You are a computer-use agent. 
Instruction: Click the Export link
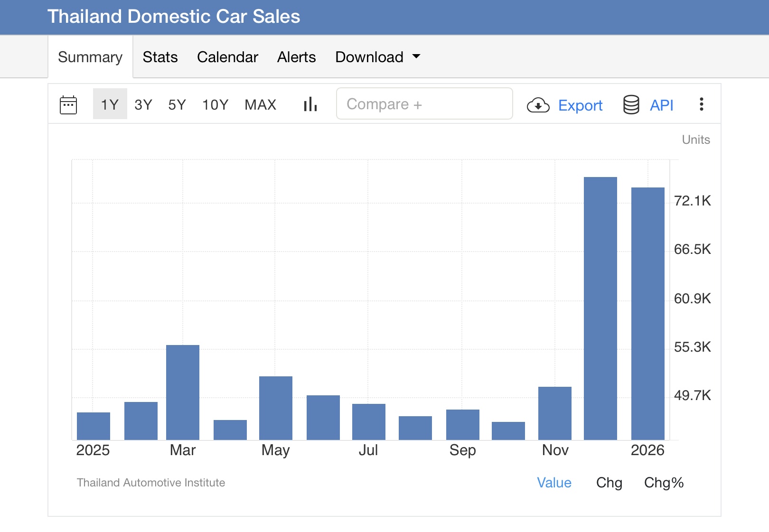pyautogui.click(x=580, y=105)
